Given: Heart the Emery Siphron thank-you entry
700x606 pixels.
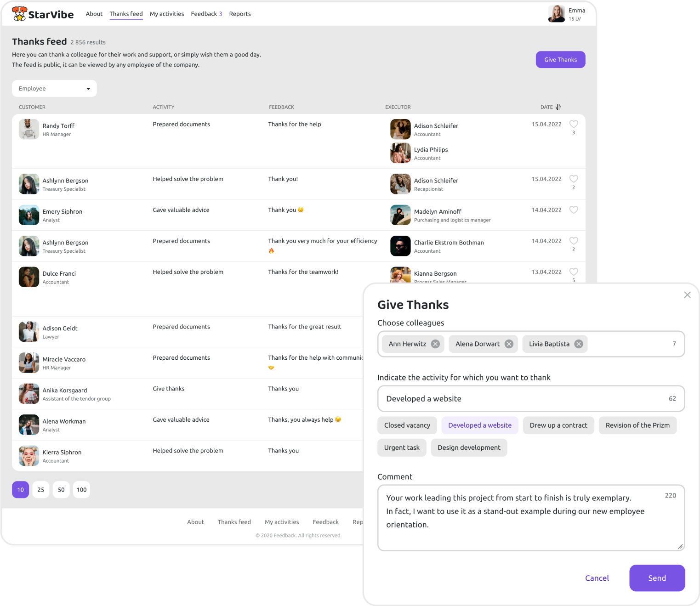Looking at the screenshot, I should pos(573,210).
